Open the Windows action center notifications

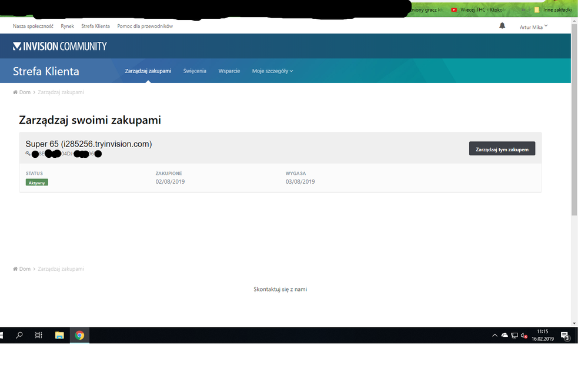565,336
